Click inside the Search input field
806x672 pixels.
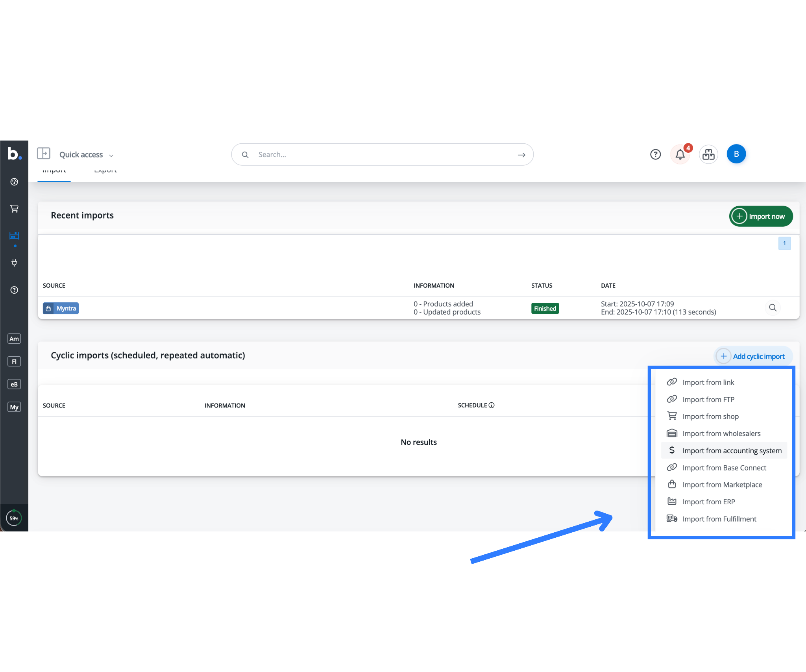click(382, 154)
